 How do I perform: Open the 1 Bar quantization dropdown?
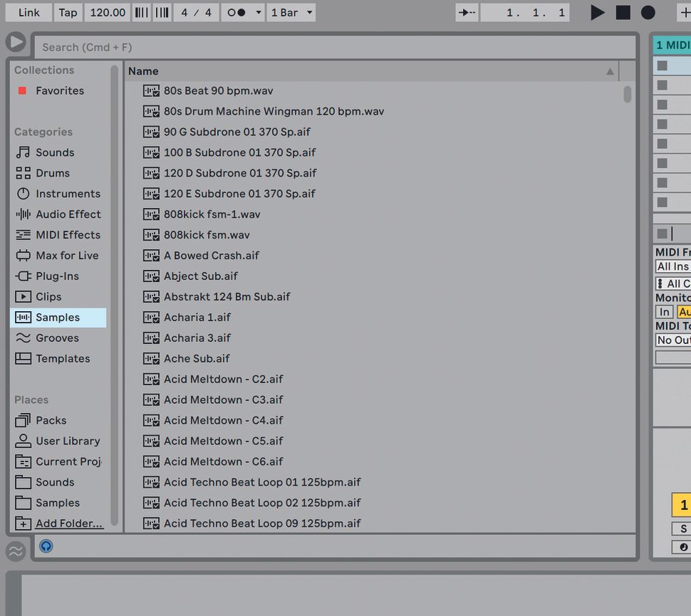(x=291, y=12)
